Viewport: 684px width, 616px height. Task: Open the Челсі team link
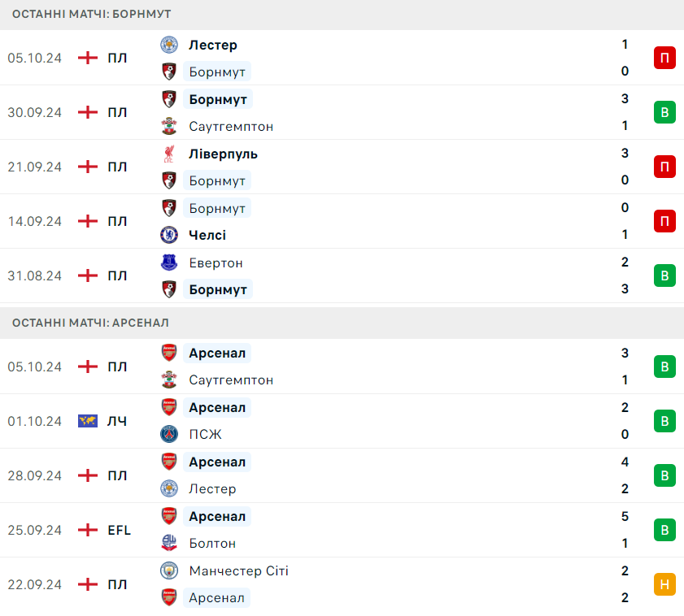(207, 236)
